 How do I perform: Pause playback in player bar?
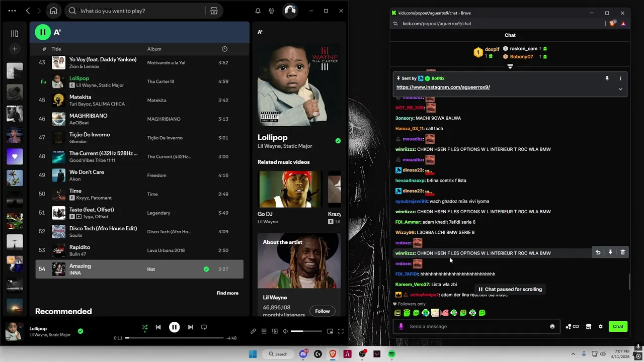[x=174, y=327]
